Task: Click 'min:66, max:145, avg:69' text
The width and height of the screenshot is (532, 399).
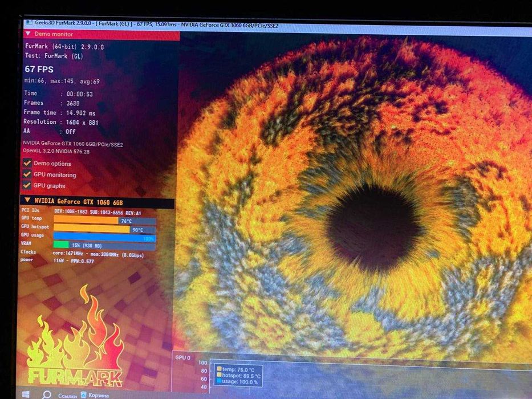Action: (x=62, y=81)
